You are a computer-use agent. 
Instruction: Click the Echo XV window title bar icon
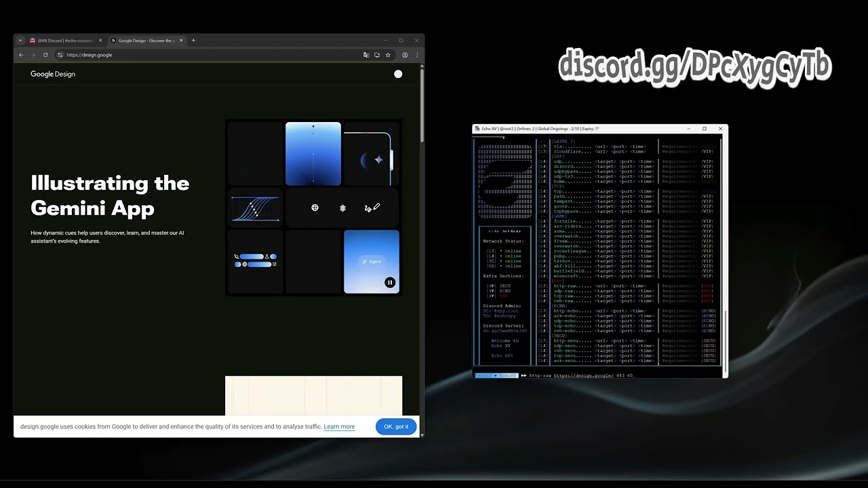click(477, 129)
